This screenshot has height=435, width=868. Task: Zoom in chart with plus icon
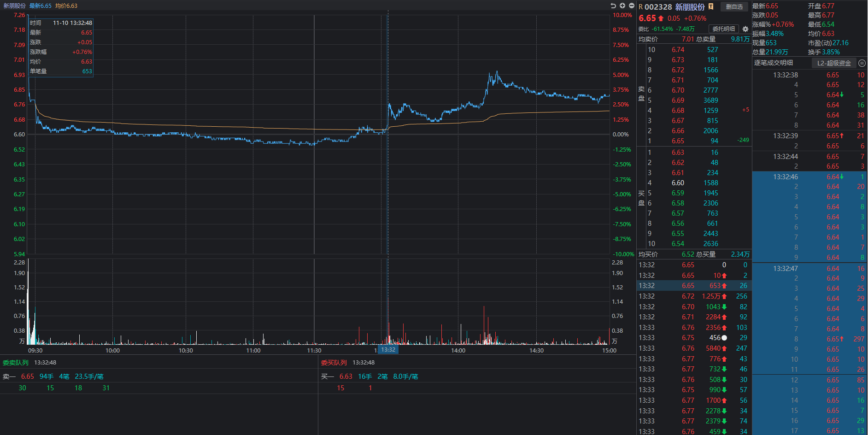622,6
